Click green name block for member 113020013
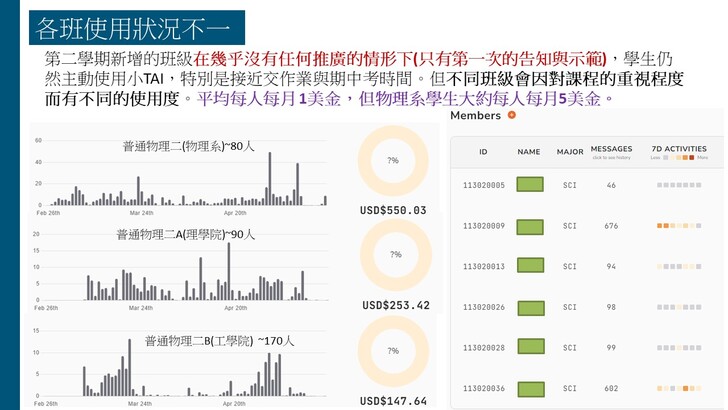The image size is (728, 410). tap(530, 265)
